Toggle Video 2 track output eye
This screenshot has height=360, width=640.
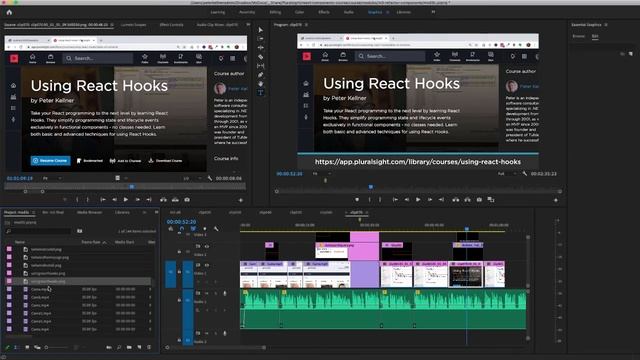[207, 246]
